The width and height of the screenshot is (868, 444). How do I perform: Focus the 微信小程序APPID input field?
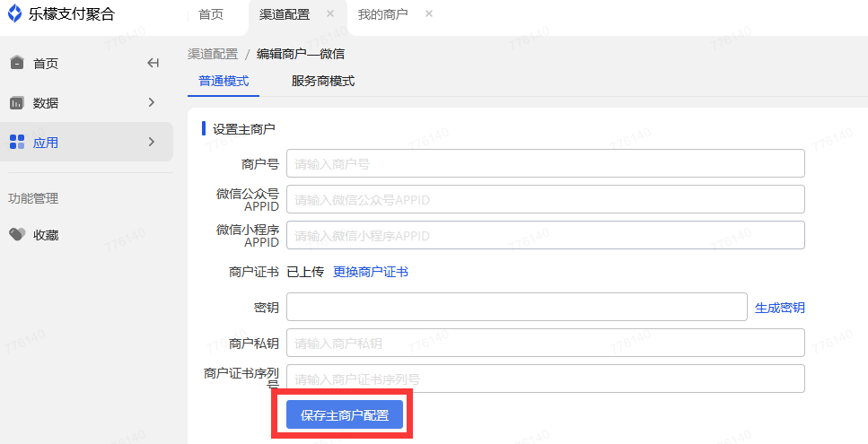pyautogui.click(x=545, y=236)
